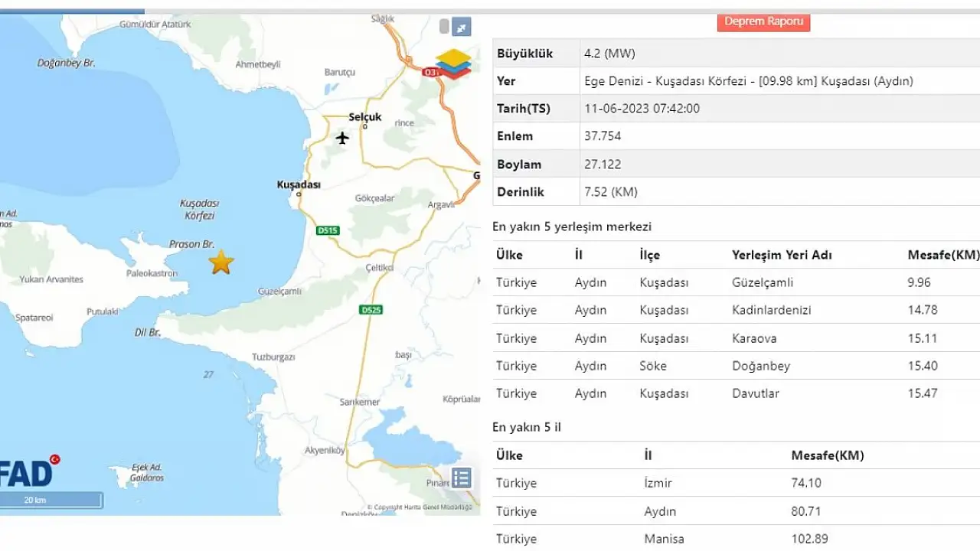Click the Deprem Raporu button
The width and height of the screenshot is (980, 551).
point(763,21)
